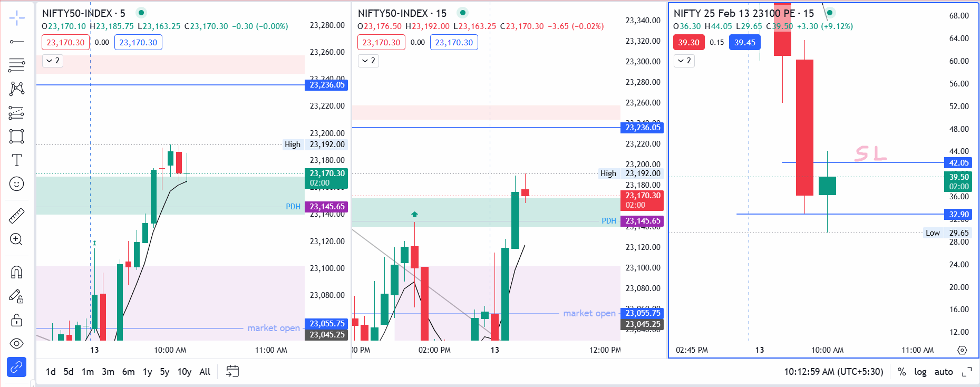Select the green up arrow marker on 15-minute chart
The image size is (980, 387).
tap(414, 214)
